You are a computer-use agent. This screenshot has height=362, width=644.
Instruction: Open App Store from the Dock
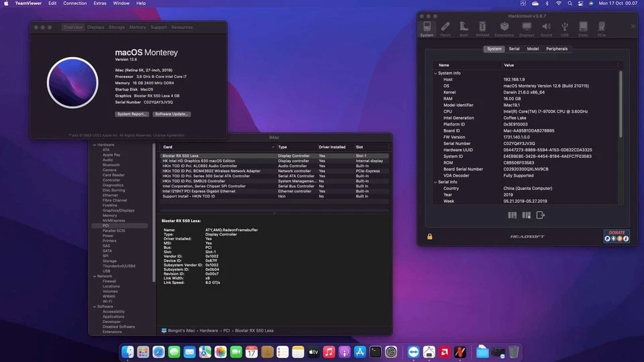[360, 352]
